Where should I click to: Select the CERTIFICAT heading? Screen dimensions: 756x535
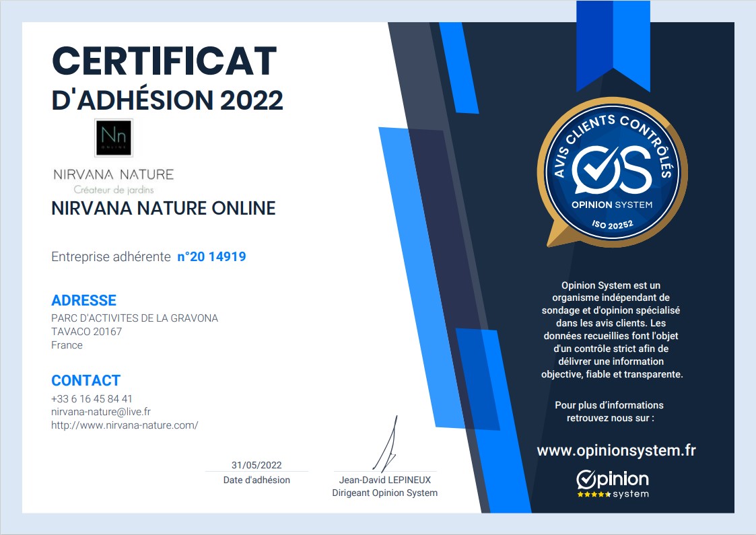coord(164,61)
